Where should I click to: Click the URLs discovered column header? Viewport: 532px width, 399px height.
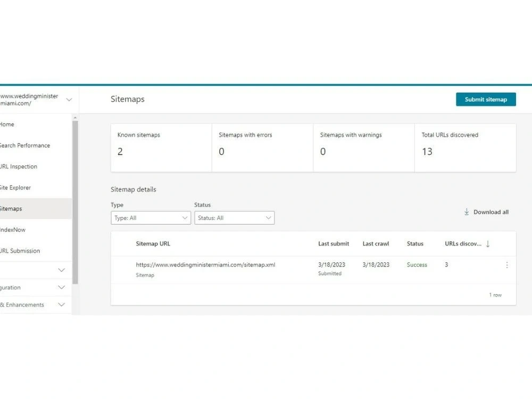(x=463, y=244)
